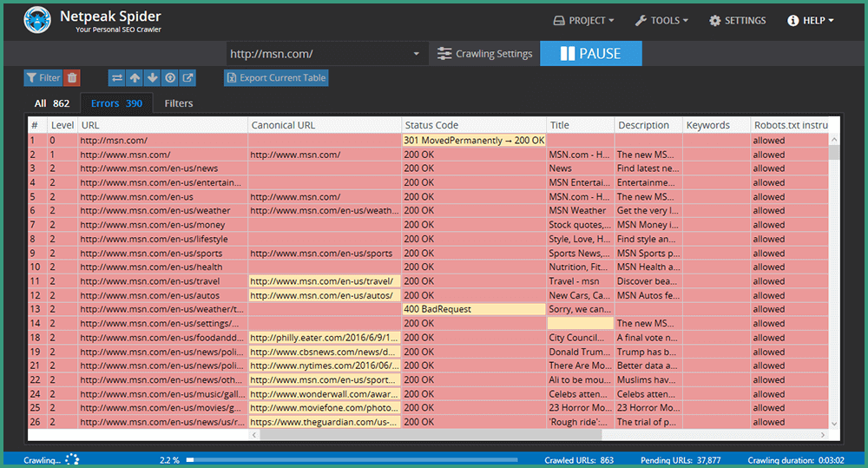
Task: Select URL 'http://www.msn.com/en-us/health'
Action: (163, 267)
